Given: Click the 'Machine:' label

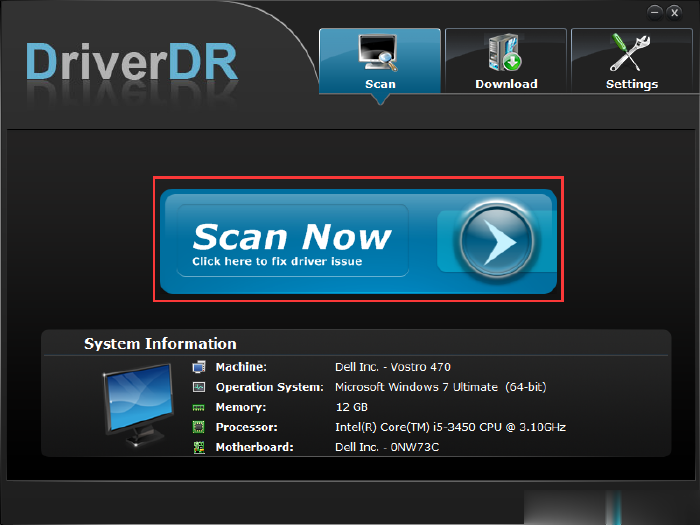Looking at the screenshot, I should [241, 367].
